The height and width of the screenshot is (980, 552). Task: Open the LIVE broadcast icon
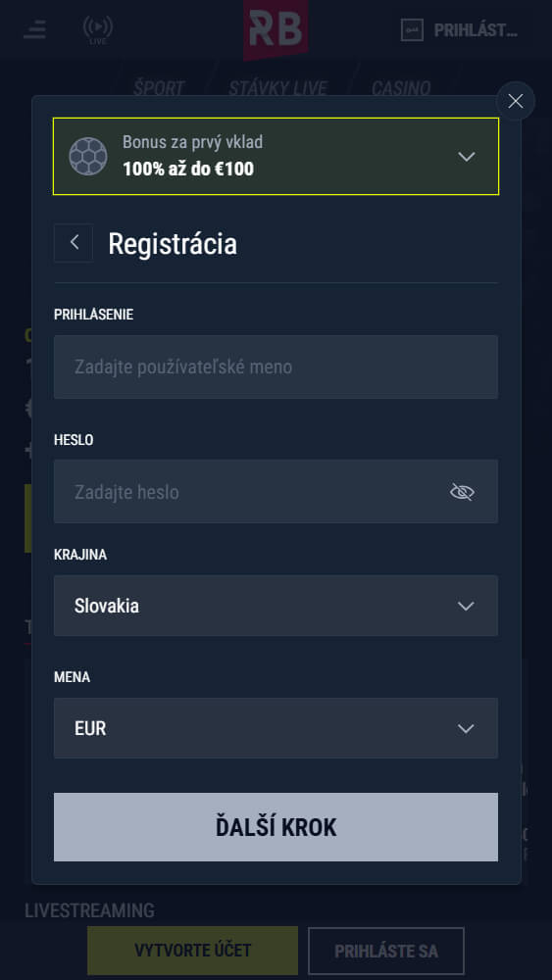[98, 29]
